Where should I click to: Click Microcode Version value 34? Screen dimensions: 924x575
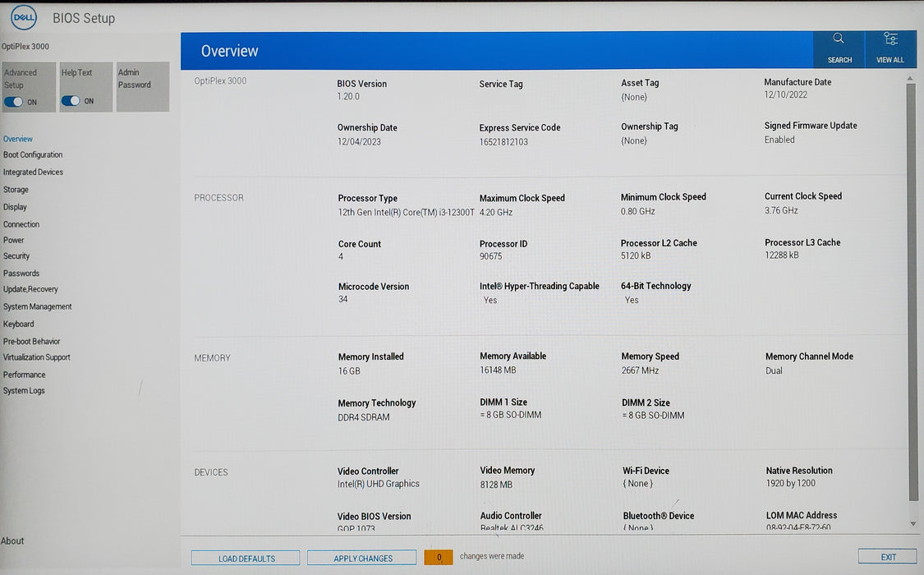pos(343,299)
